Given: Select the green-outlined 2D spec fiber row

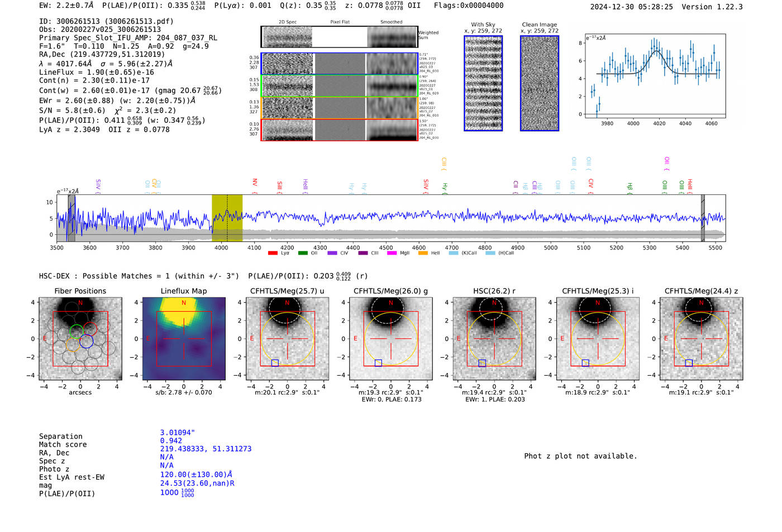Looking at the screenshot, I should [x=339, y=86].
